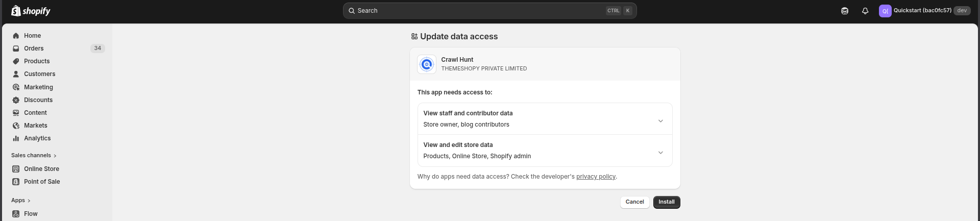The image size is (980, 221).
Task: Click the Analytics bar chart icon
Action: tap(16, 138)
